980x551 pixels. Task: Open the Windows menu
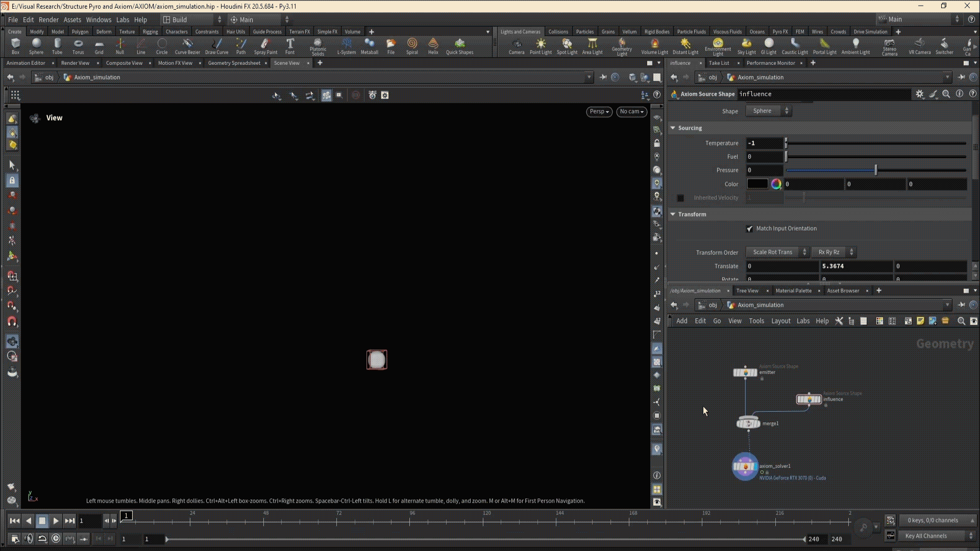click(x=99, y=19)
